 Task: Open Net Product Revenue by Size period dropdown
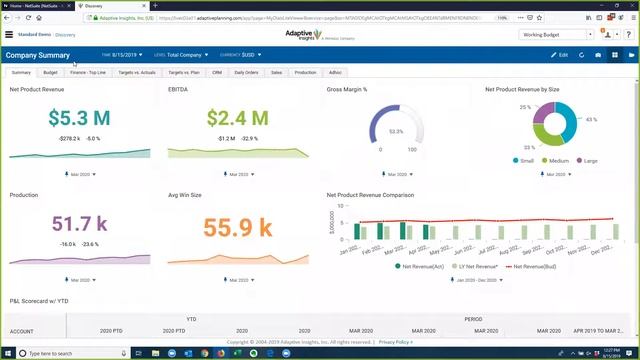click(556, 174)
